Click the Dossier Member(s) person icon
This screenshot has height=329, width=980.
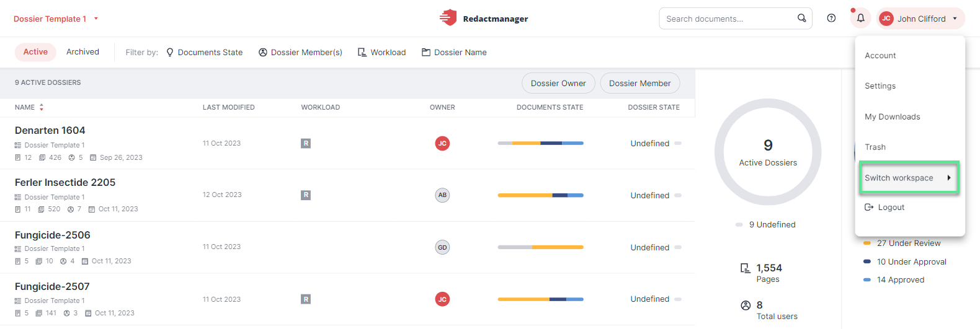pyautogui.click(x=263, y=53)
